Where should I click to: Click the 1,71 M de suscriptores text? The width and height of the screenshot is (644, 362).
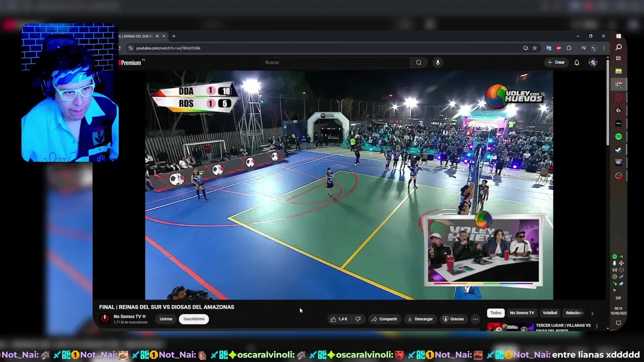[x=130, y=322]
